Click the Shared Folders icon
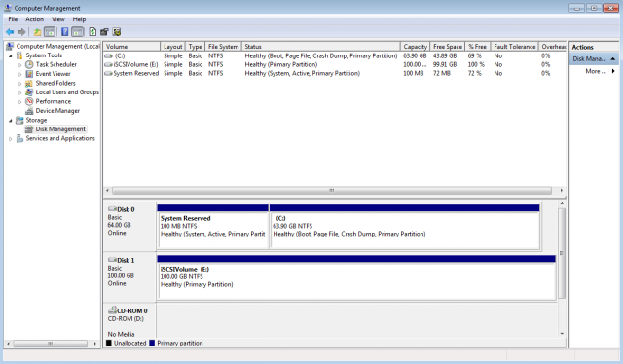 pyautogui.click(x=29, y=83)
